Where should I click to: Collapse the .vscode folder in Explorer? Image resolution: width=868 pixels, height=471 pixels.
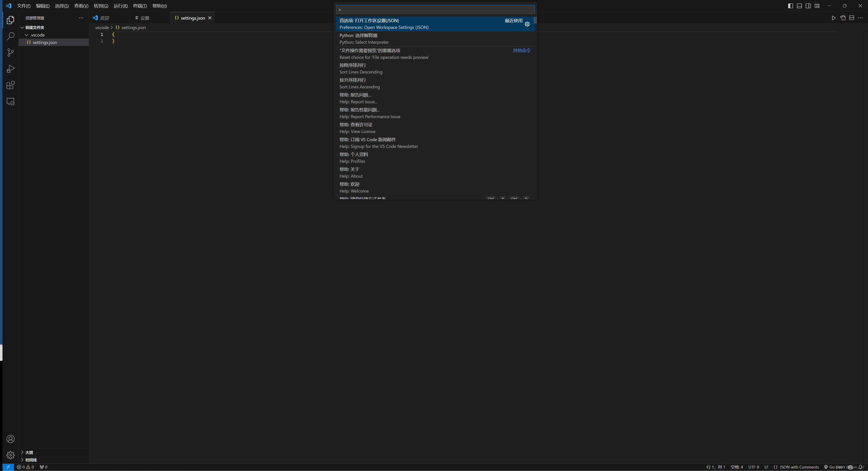pos(26,35)
